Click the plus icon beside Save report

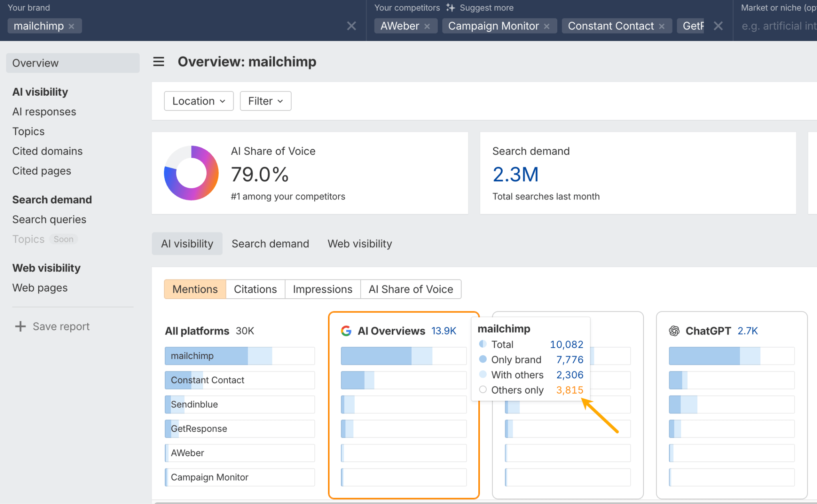(20, 326)
